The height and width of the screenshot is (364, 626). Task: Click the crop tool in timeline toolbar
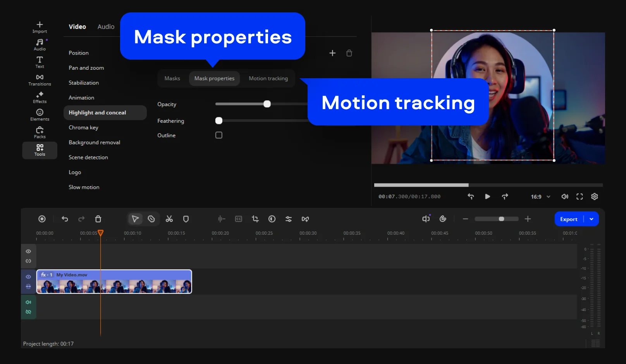255,219
